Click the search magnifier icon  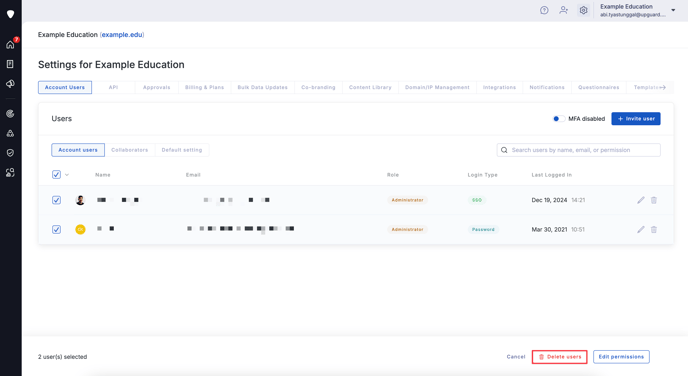pyautogui.click(x=504, y=150)
